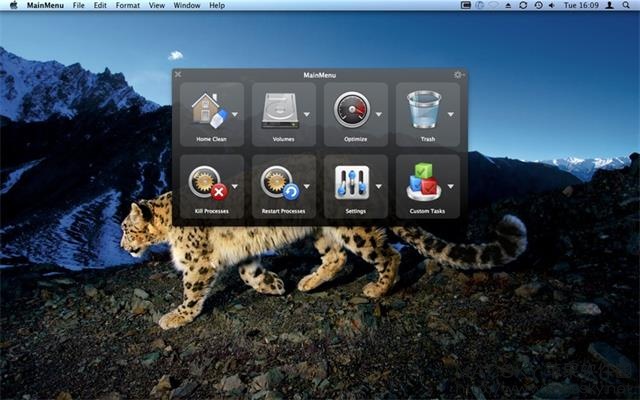This screenshot has width=640, height=400.
Task: Open the Kill Processes icon
Action: (x=208, y=183)
